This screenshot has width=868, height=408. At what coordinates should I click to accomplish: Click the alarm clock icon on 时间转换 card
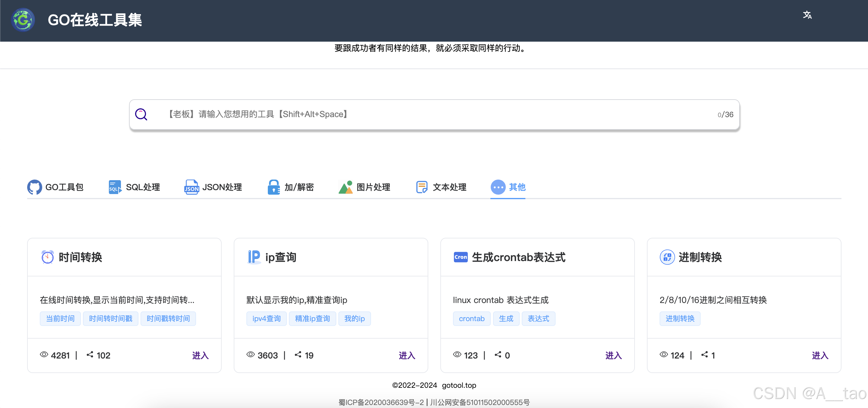[x=48, y=257]
